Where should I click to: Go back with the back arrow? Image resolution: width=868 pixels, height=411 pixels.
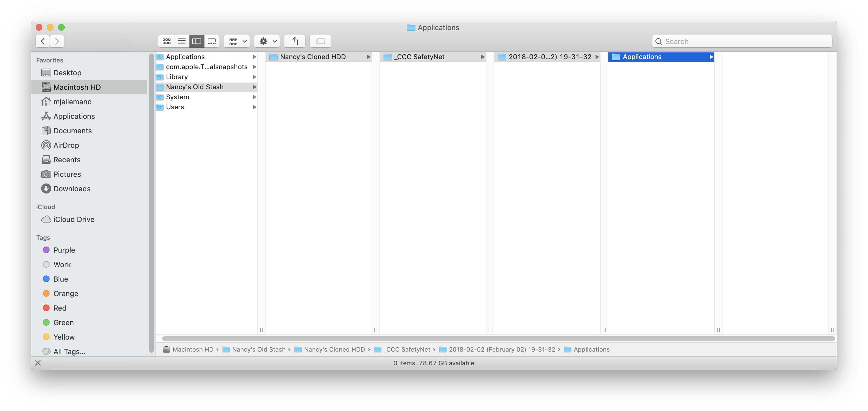click(43, 41)
